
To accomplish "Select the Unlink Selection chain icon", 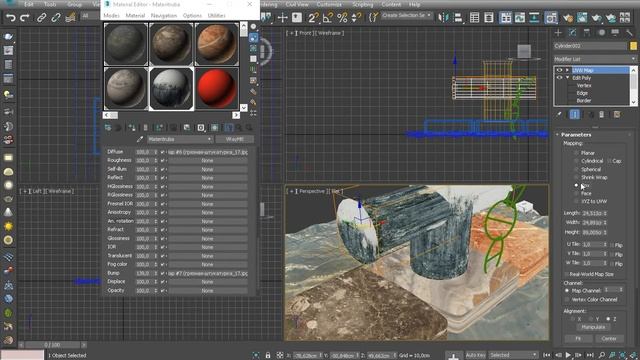I will [x=56, y=18].
